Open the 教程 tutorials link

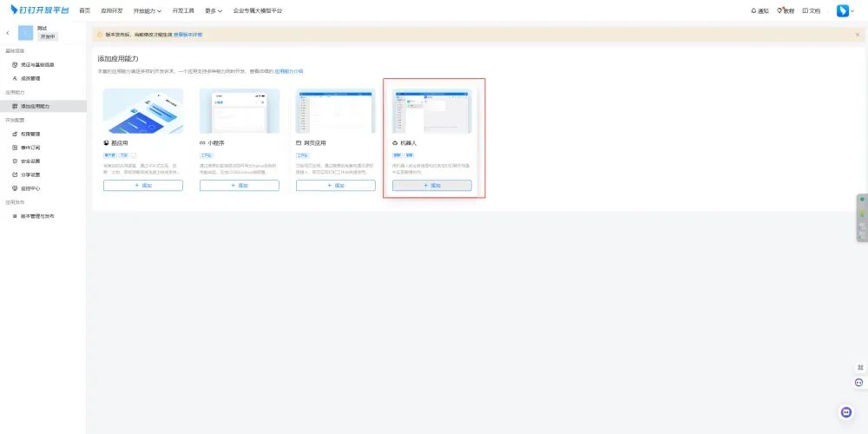786,10
